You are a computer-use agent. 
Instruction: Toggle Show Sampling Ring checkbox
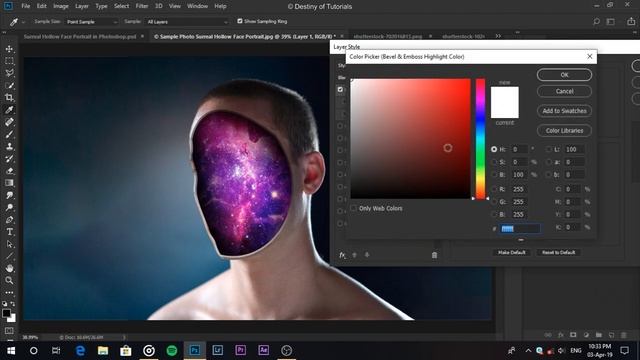point(240,21)
